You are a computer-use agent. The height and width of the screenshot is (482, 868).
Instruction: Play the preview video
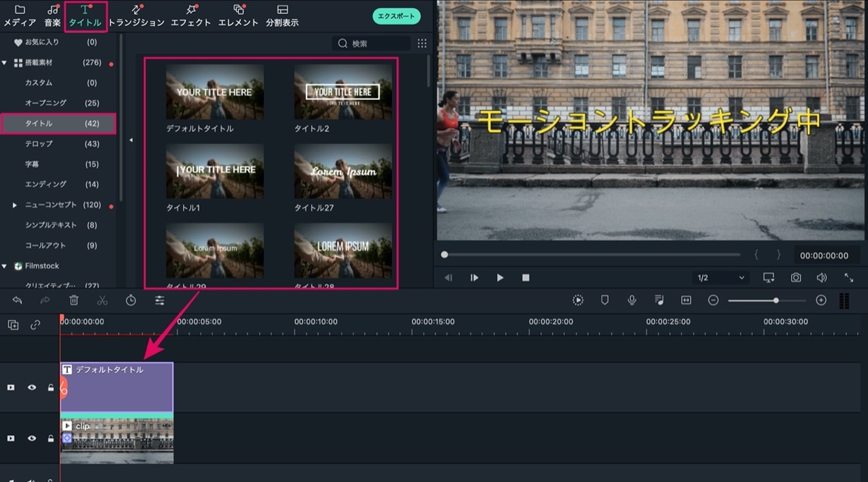[x=500, y=277]
